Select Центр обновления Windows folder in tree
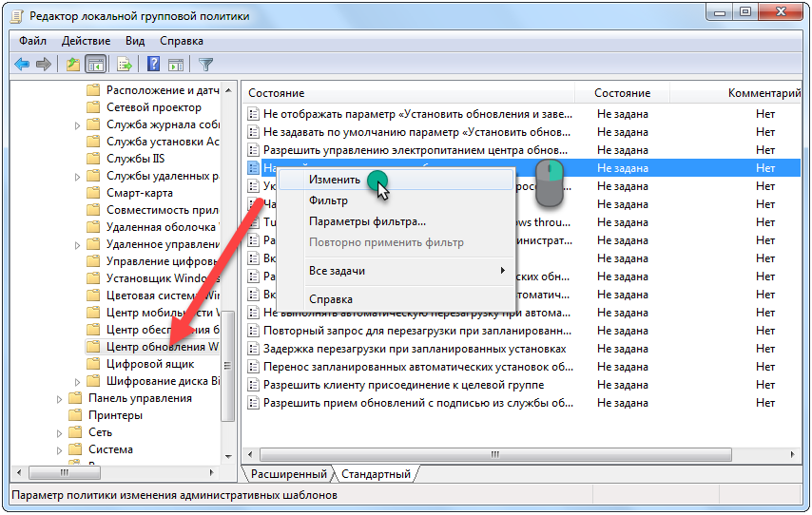Image resolution: width=812 pixels, height=515 pixels. pos(162,347)
